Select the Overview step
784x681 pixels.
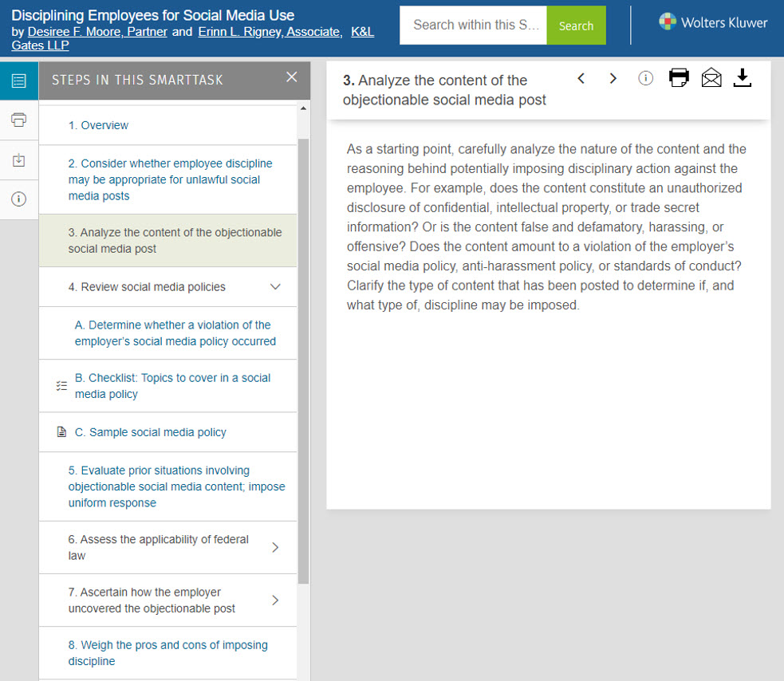point(98,125)
